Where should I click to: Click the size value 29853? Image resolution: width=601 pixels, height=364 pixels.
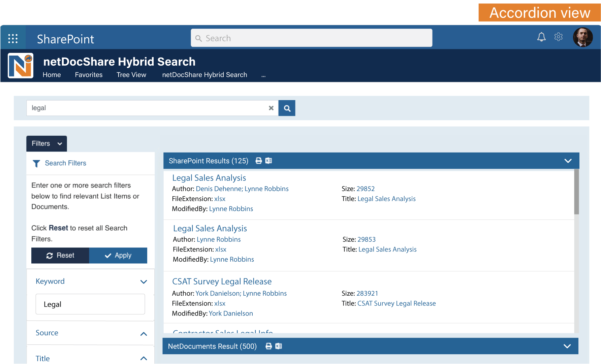tap(367, 239)
